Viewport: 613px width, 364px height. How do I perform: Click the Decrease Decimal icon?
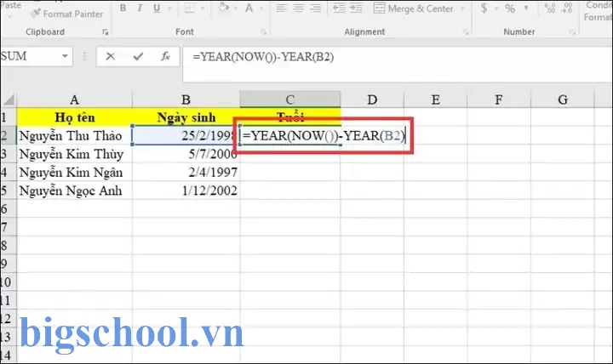pyautogui.click(x=567, y=8)
